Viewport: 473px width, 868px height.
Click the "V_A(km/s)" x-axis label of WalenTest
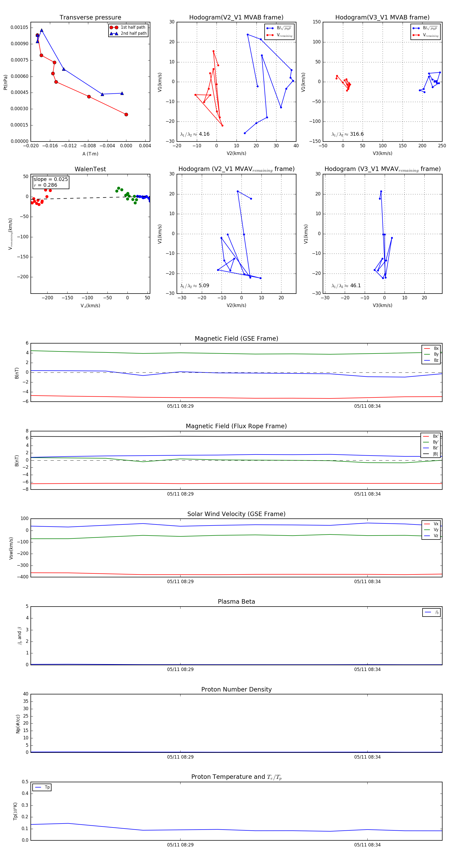(x=90, y=306)
